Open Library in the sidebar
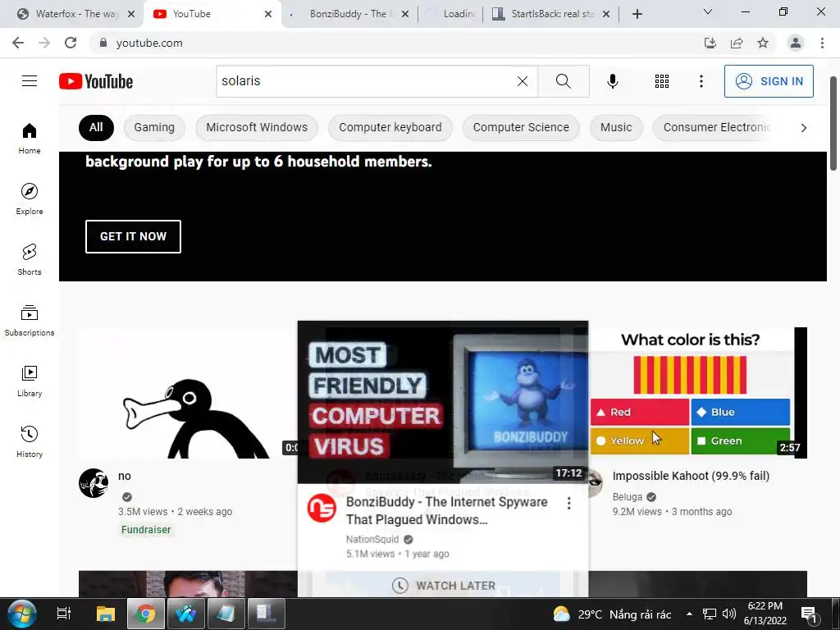This screenshot has height=630, width=840. pos(30,381)
